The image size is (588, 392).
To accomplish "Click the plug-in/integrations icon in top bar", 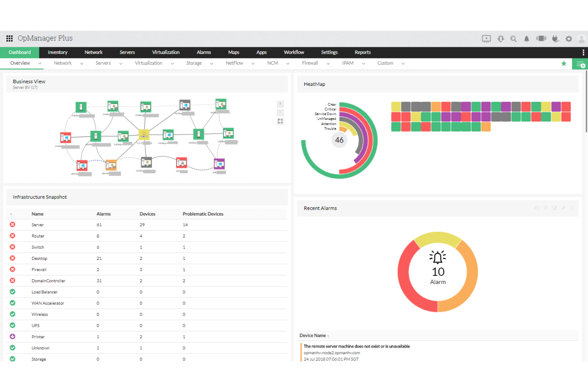I will (x=555, y=39).
